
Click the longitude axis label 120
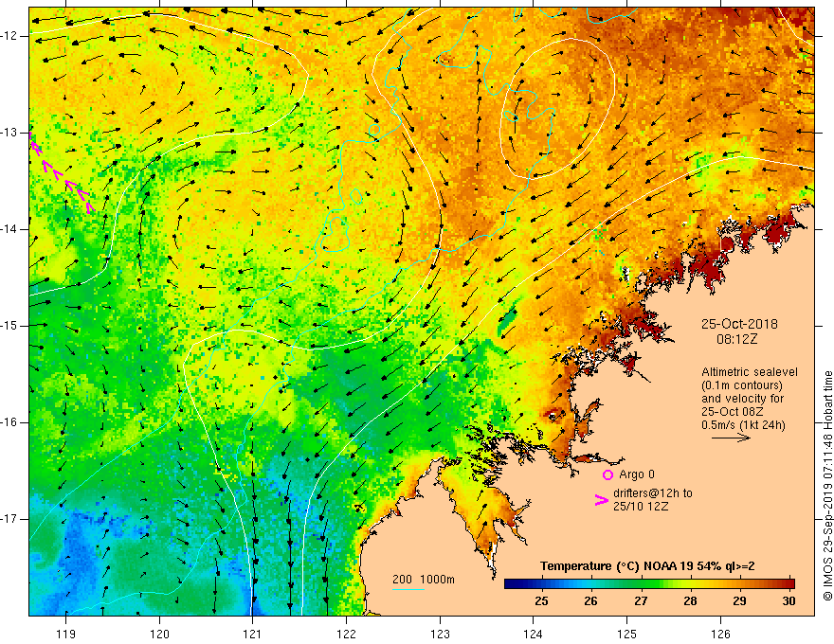coord(159,634)
